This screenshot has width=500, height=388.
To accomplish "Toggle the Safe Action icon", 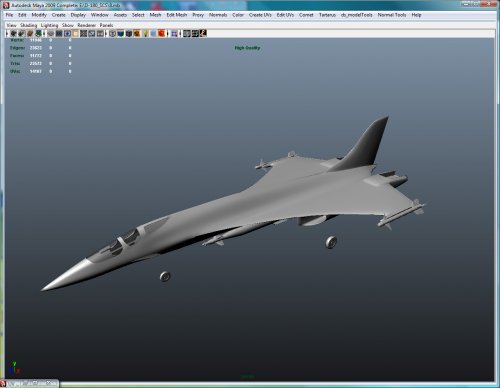I will click(x=92, y=33).
